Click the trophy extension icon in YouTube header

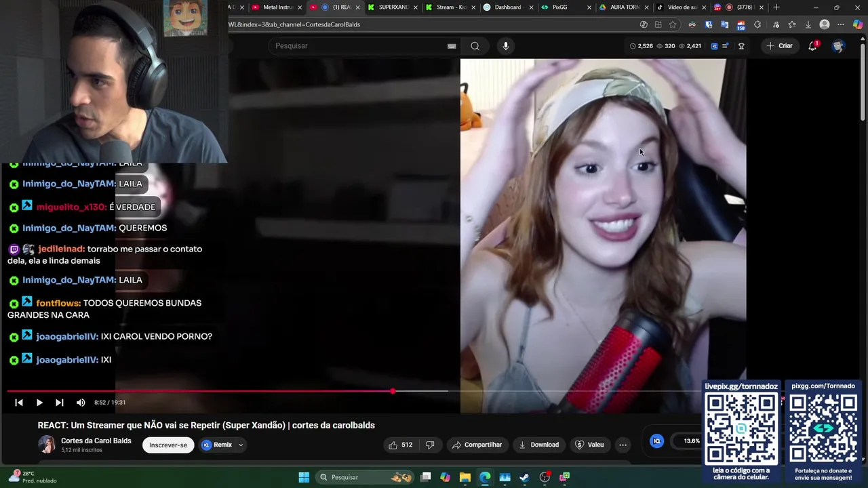coord(741,46)
